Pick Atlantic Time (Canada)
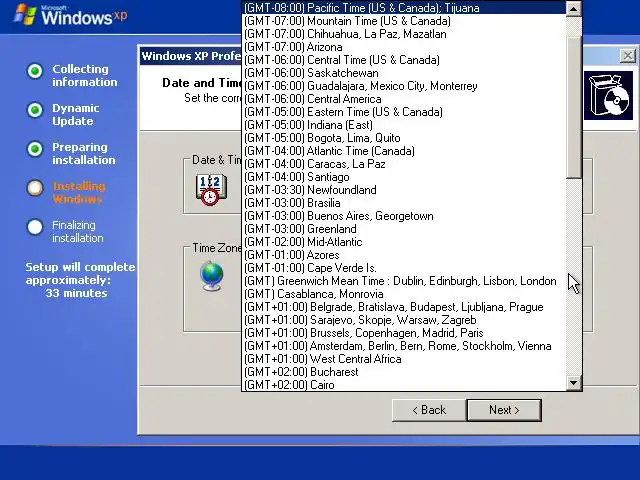Image resolution: width=640 pixels, height=480 pixels. (404, 151)
